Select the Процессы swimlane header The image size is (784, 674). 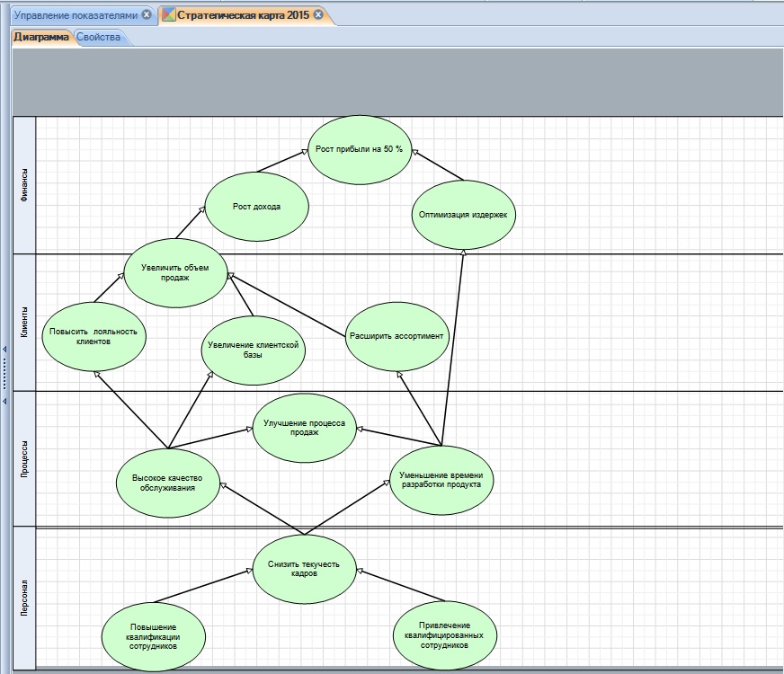pyautogui.click(x=24, y=458)
